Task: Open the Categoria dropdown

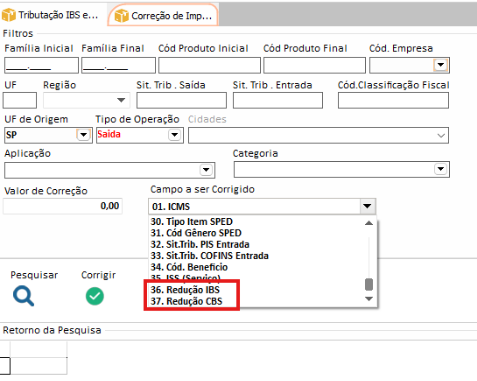Action: (x=440, y=169)
